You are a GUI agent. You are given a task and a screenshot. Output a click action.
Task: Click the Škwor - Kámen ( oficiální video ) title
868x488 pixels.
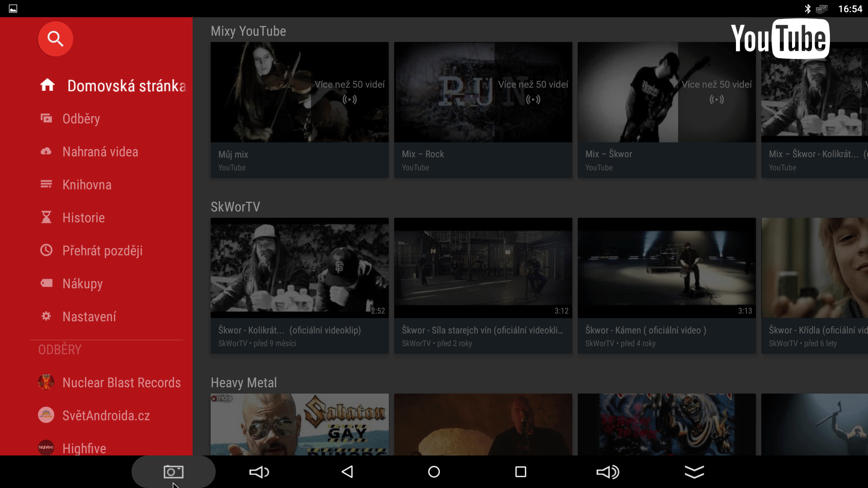click(646, 330)
